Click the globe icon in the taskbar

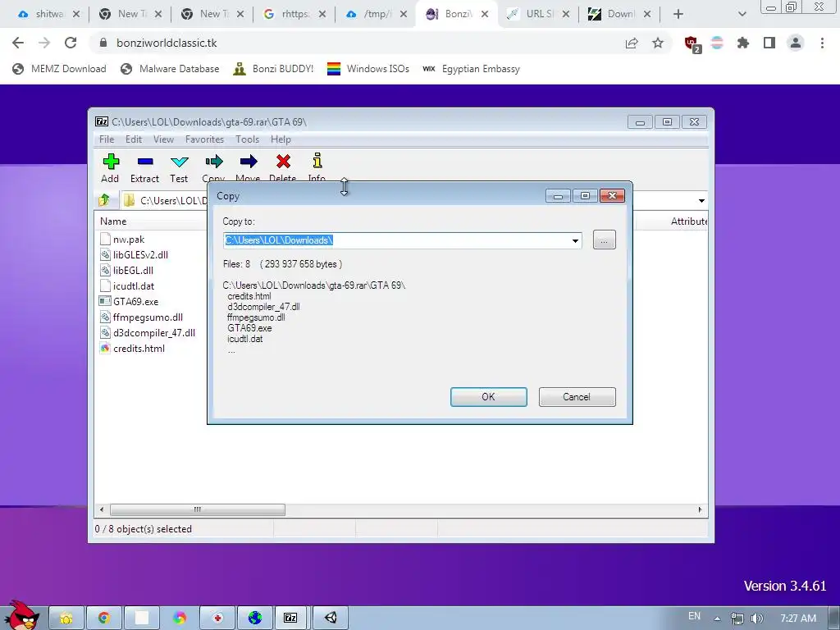(x=255, y=618)
